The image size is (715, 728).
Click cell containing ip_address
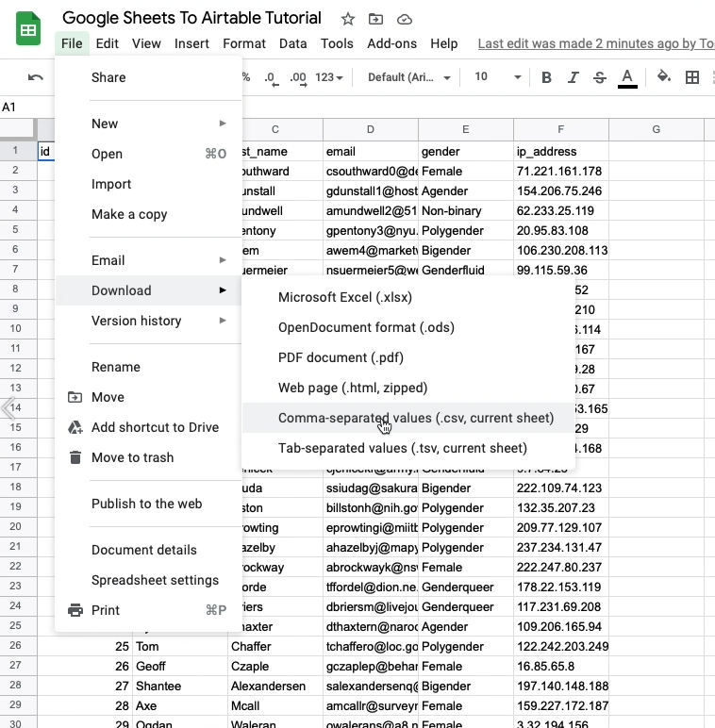point(561,152)
